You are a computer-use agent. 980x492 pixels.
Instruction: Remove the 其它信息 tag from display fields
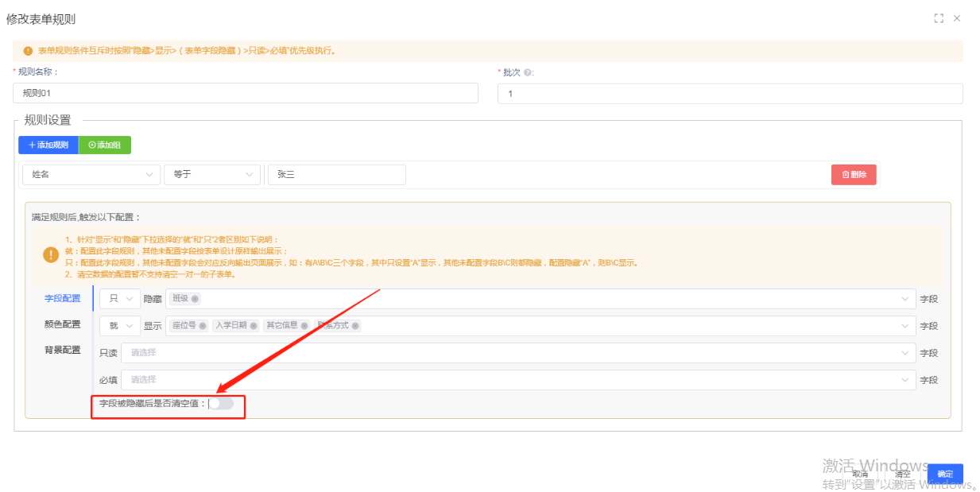(304, 326)
